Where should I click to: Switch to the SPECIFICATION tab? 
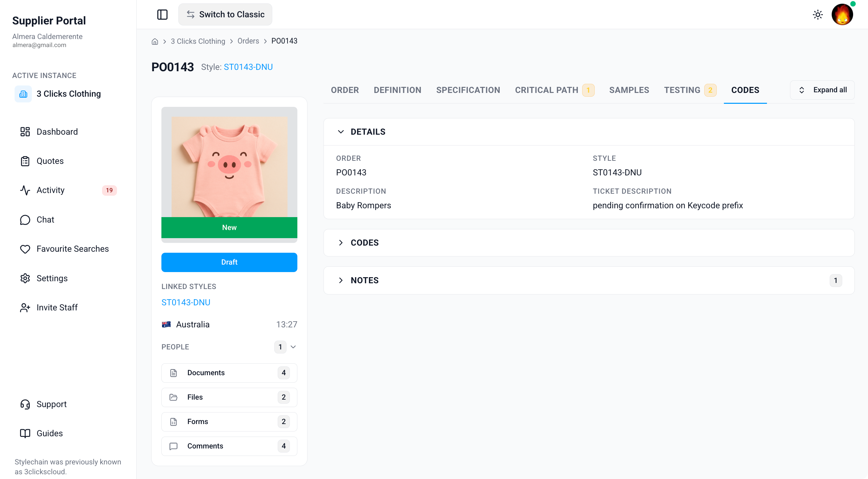tap(468, 90)
